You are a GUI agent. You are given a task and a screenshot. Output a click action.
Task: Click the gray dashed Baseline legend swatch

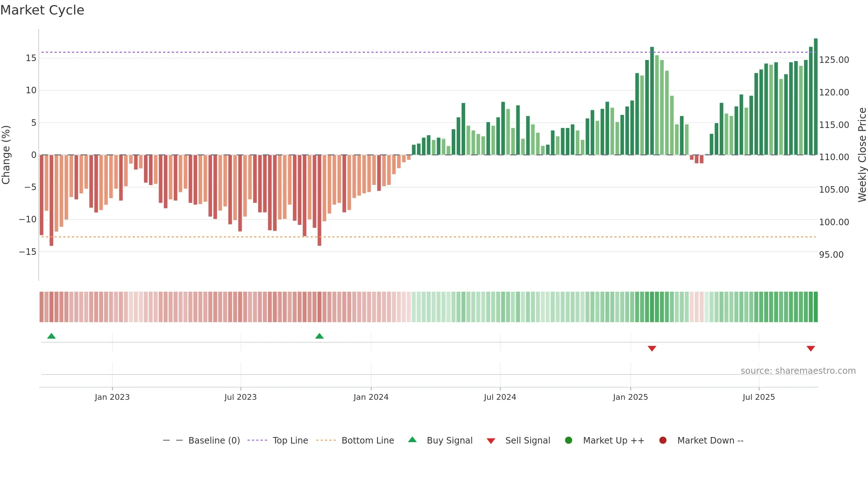tap(173, 440)
